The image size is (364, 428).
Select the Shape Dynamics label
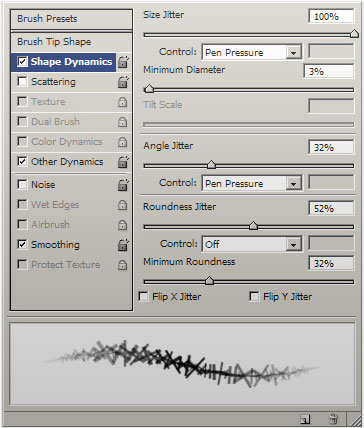71,62
